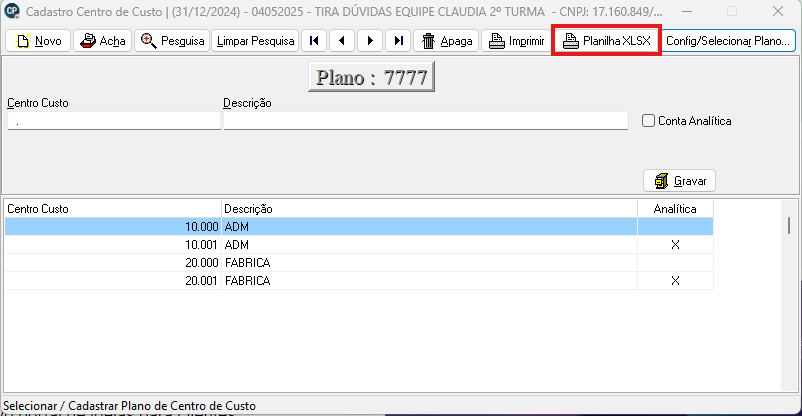This screenshot has height=416, width=802.
Task: Close the Cadastro Centro de Custo window
Action: 778,11
